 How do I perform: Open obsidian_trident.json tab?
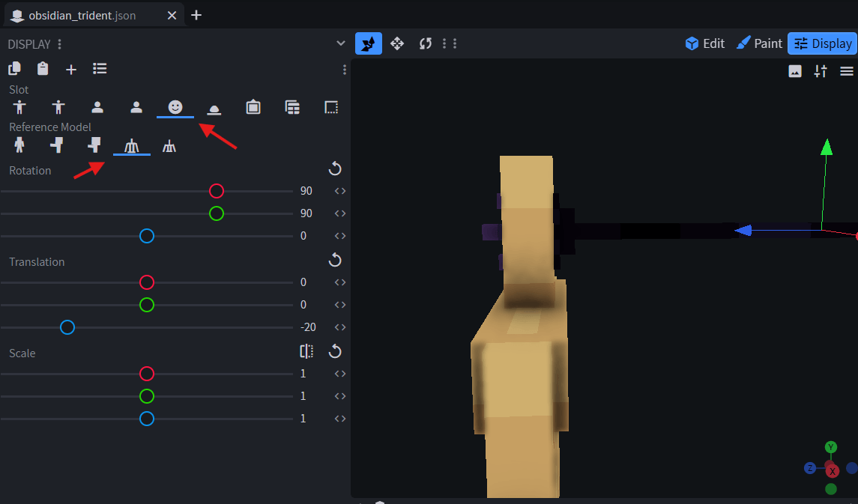pos(82,15)
